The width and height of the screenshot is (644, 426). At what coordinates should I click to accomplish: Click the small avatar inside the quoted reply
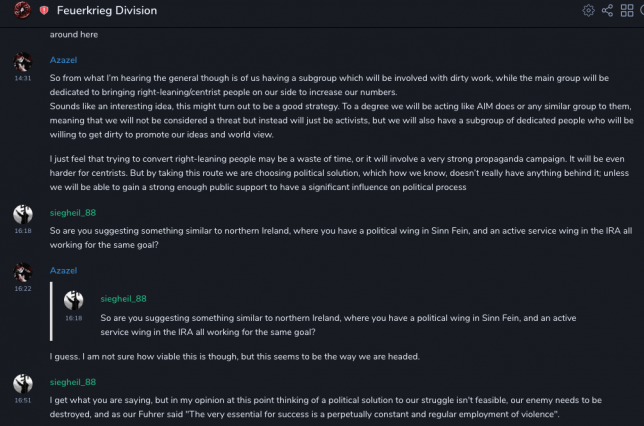pos(74,300)
